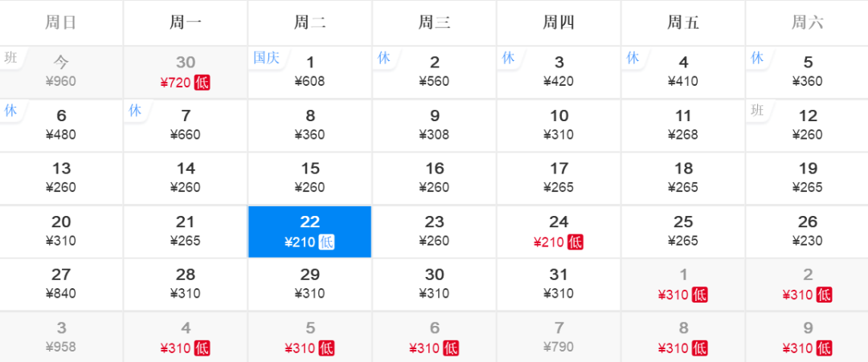The width and height of the screenshot is (868, 362).
Task: Select today's date priced ¥960
Action: click(61, 72)
